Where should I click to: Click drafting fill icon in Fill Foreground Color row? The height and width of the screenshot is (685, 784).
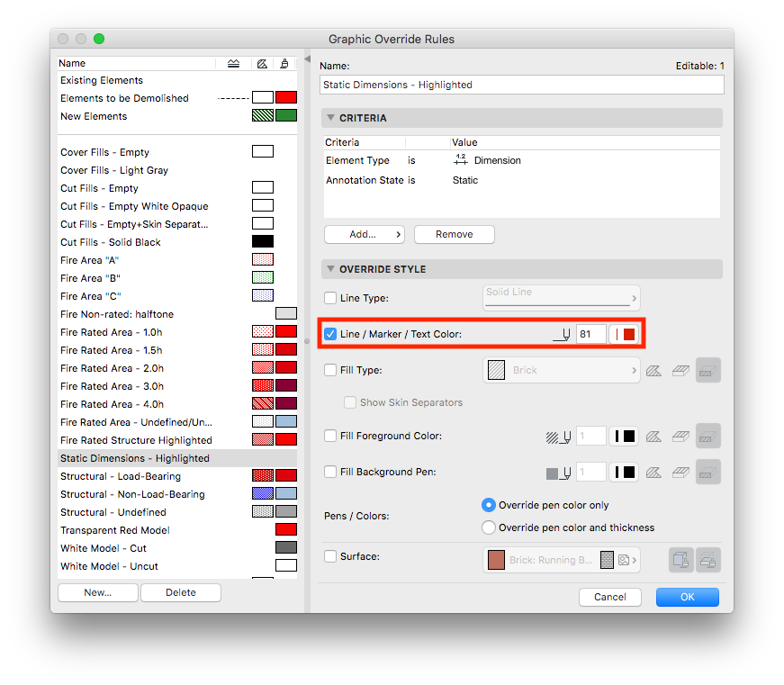click(653, 437)
